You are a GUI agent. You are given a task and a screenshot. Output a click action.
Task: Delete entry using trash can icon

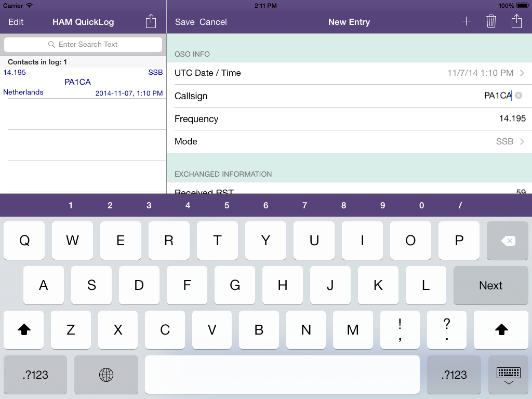[491, 21]
